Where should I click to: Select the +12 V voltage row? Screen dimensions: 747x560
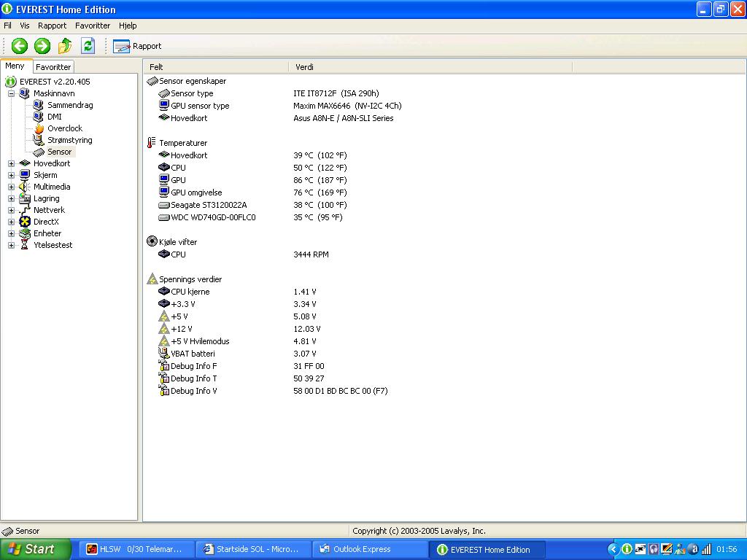[239, 329]
